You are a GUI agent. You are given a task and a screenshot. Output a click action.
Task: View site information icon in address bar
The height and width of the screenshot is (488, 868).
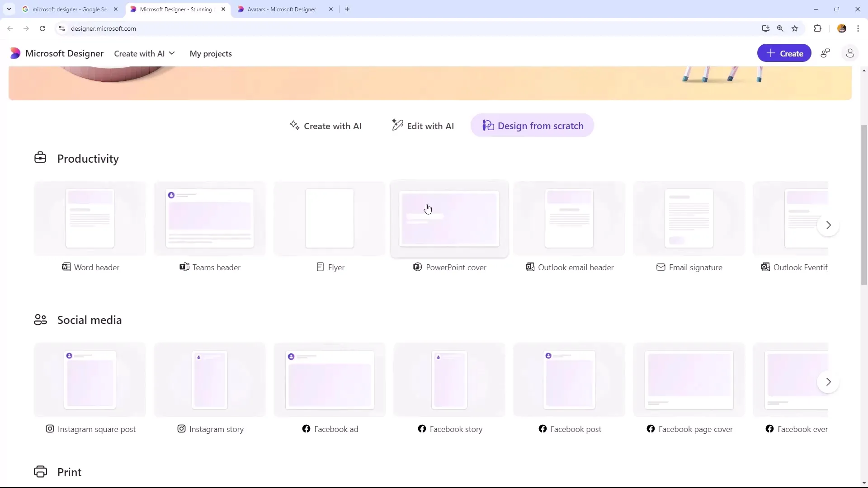(62, 28)
